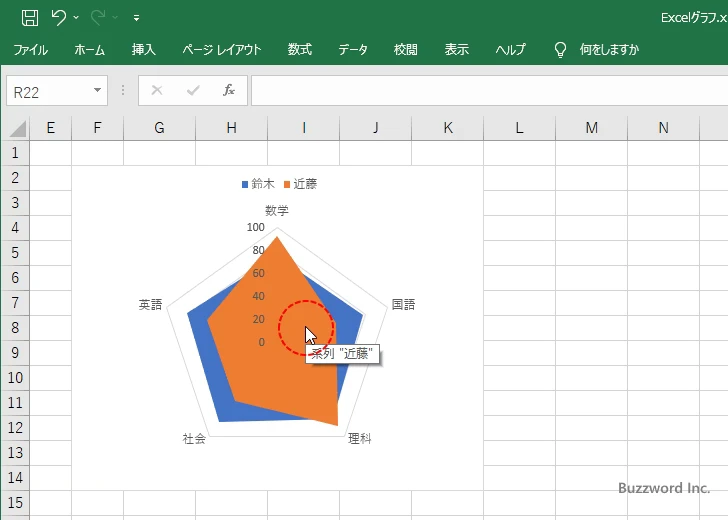Click the Enter checkmark icon in formula bar
728x520 pixels.
(x=193, y=91)
